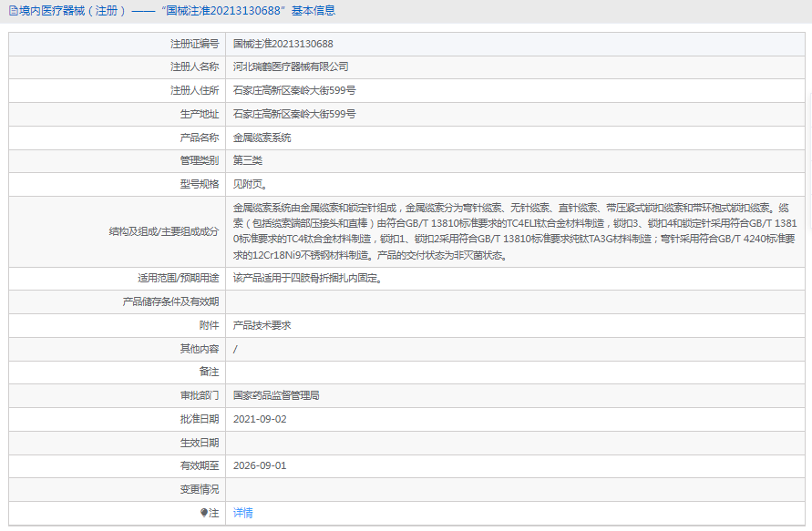The height and width of the screenshot is (531, 812).
Task: Select registrant name 河北瑞鹤医疗器械有限公司
Action: tap(291, 66)
